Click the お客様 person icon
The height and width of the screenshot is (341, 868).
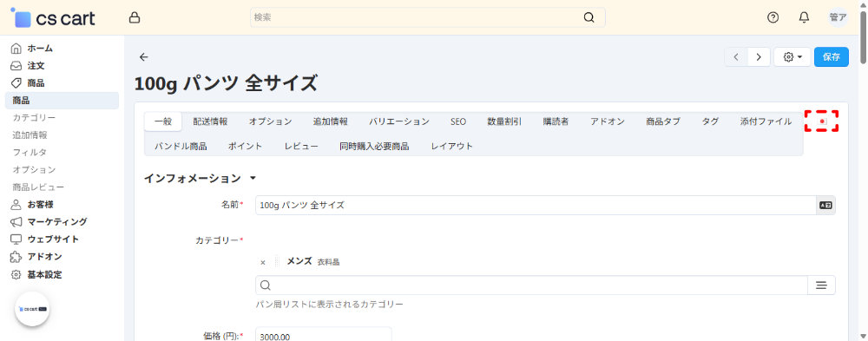pos(16,204)
